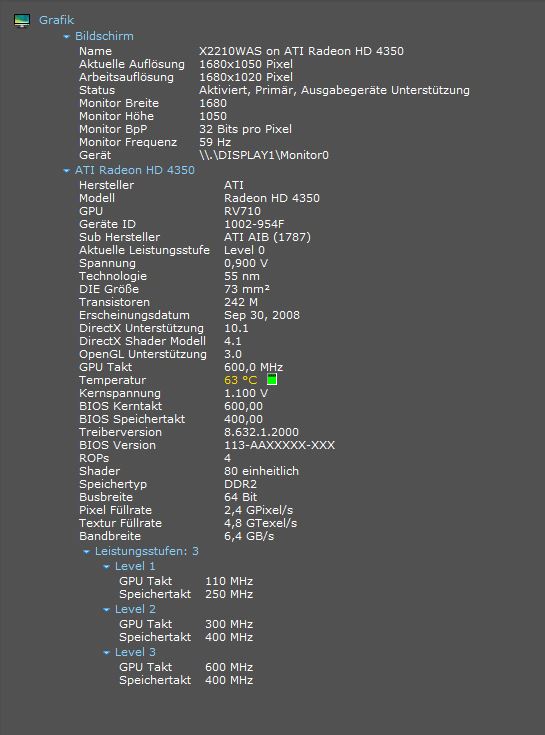545x735 pixels.
Task: Click the Level 1 Speichertakt 250 MHz
Action: coord(229,595)
